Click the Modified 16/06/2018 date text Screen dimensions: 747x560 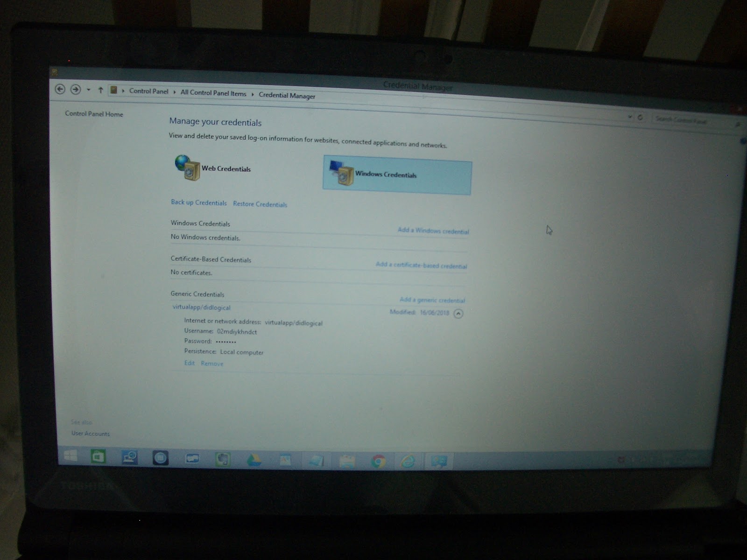click(x=419, y=312)
